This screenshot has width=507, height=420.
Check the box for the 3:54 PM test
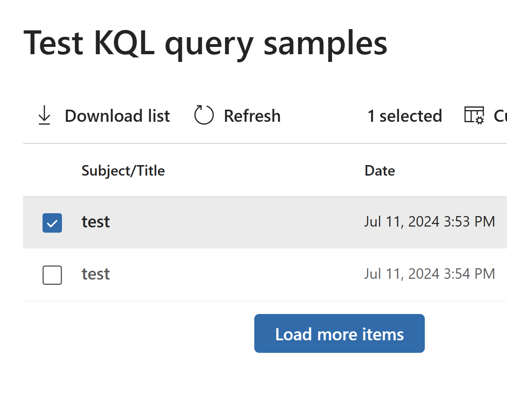point(52,275)
